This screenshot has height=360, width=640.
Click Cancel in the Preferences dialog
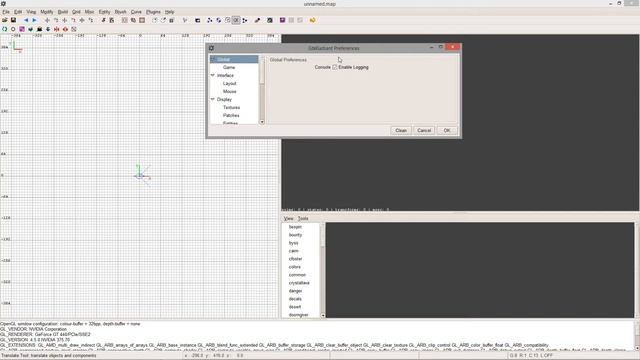coord(424,130)
